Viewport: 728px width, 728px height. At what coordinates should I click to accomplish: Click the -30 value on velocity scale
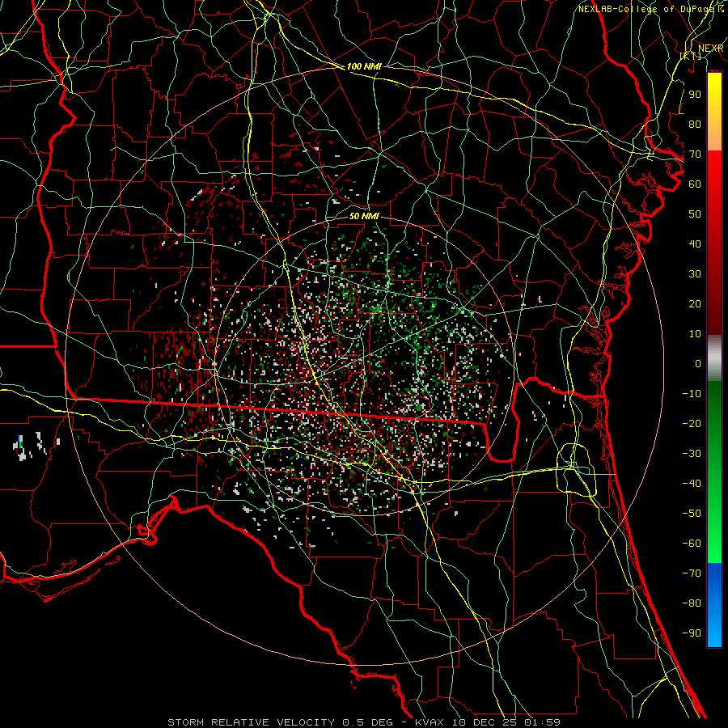tap(692, 454)
